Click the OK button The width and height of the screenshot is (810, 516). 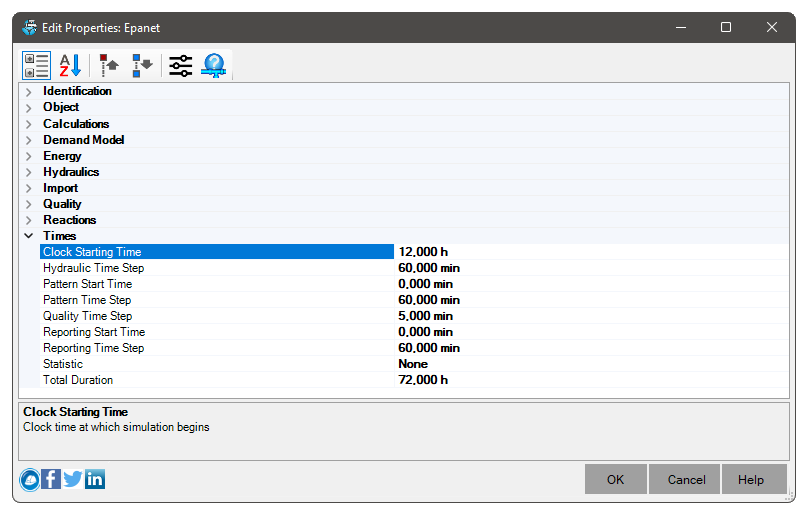[615, 479]
